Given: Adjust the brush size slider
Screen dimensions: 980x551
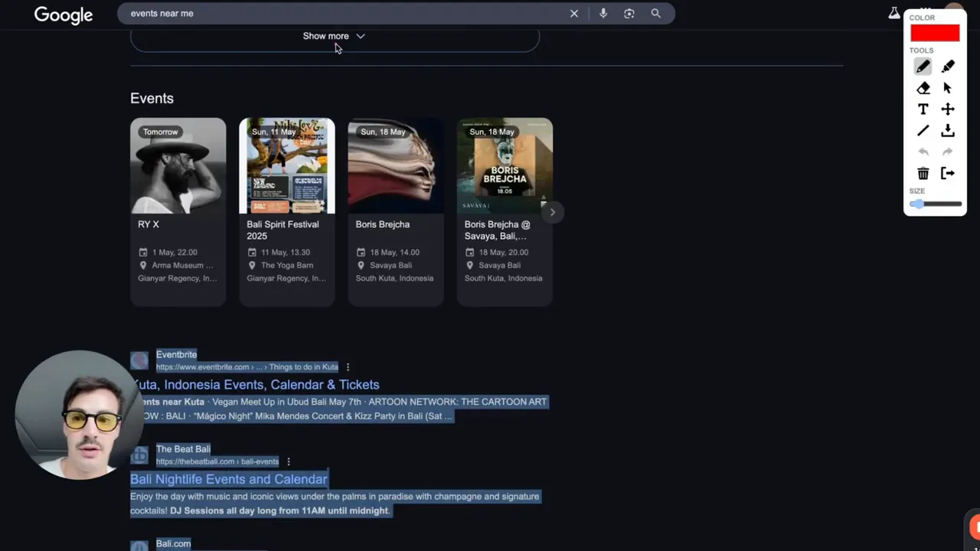Looking at the screenshot, I should tap(936, 204).
